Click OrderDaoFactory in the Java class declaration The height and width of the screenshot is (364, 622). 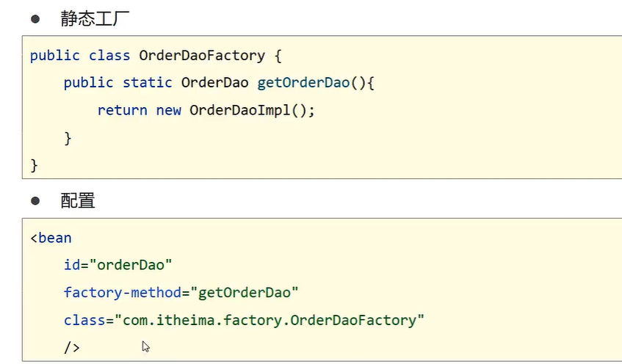(x=201, y=56)
